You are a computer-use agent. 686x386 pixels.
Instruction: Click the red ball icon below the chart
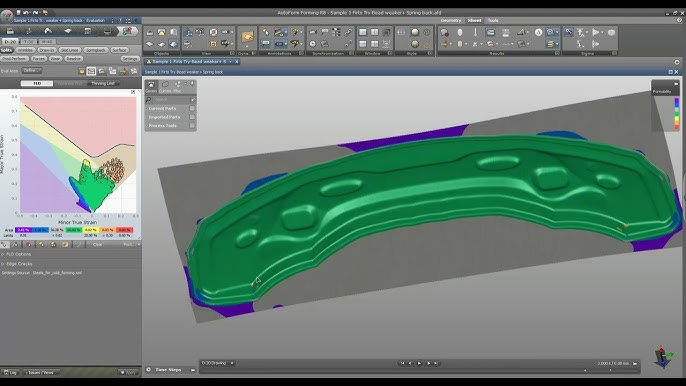(x=28, y=245)
